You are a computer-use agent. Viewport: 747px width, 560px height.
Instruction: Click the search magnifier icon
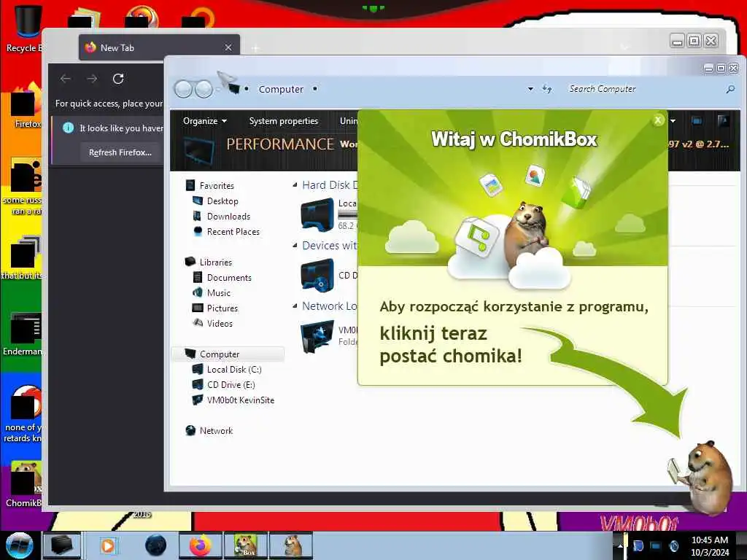729,89
